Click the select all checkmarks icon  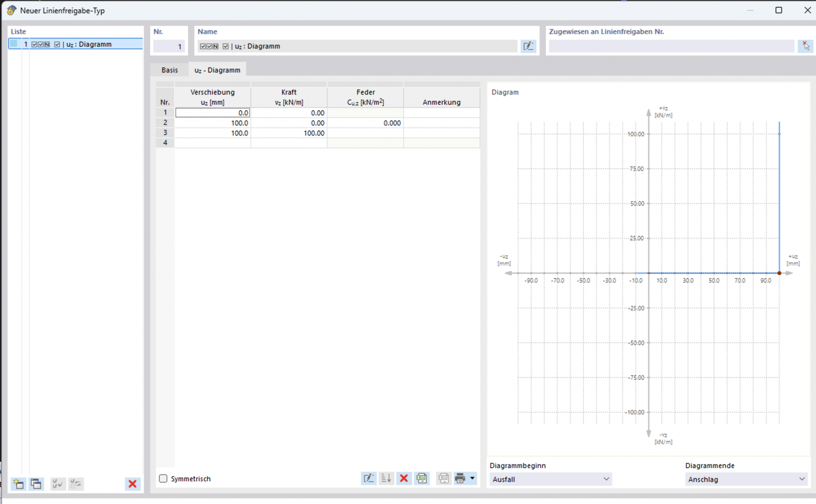58,484
